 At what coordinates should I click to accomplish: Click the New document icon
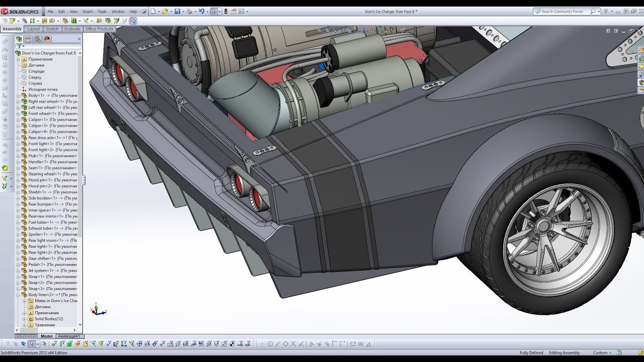[x=153, y=11]
